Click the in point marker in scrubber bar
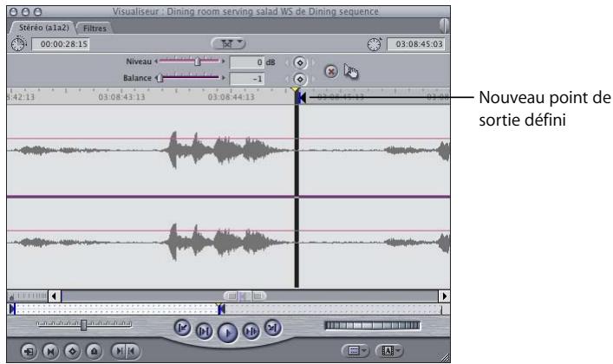This screenshot has height=364, width=613. click(12, 309)
